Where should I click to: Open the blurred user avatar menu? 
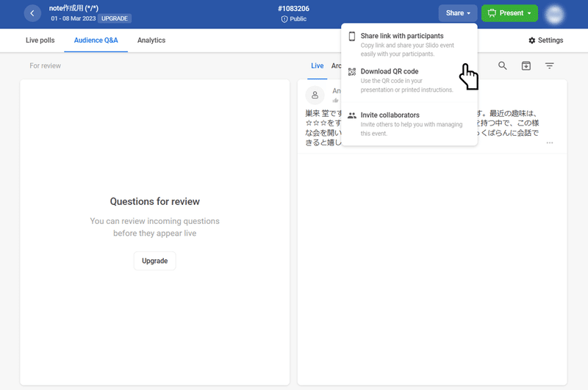coord(555,14)
